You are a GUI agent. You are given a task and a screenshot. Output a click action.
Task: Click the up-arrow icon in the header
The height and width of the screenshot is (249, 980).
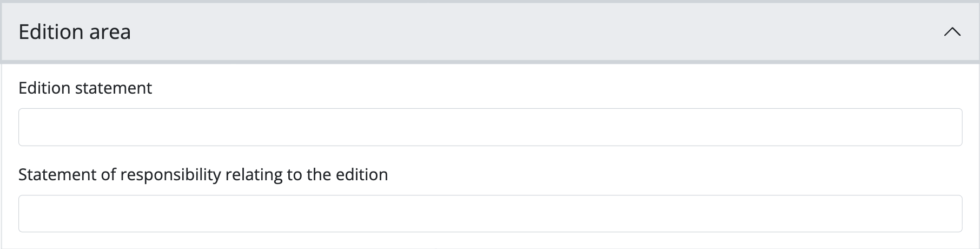click(952, 32)
